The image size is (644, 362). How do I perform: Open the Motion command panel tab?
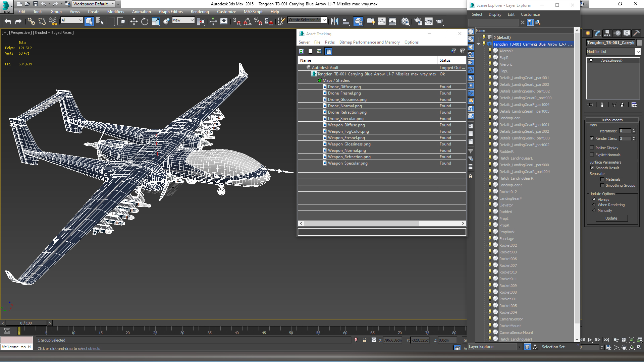617,33
